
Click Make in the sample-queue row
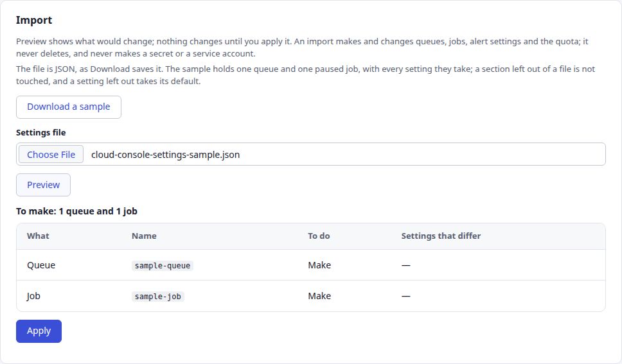point(319,265)
